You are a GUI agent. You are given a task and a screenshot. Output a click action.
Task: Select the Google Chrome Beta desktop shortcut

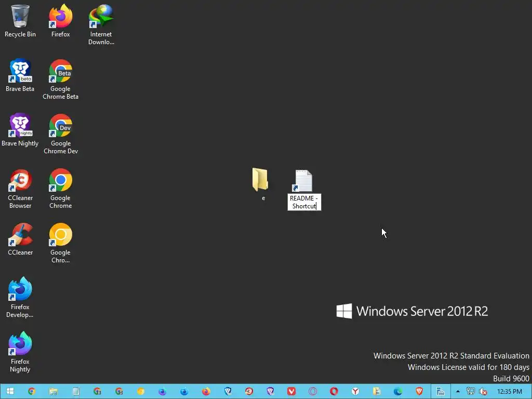pyautogui.click(x=60, y=79)
